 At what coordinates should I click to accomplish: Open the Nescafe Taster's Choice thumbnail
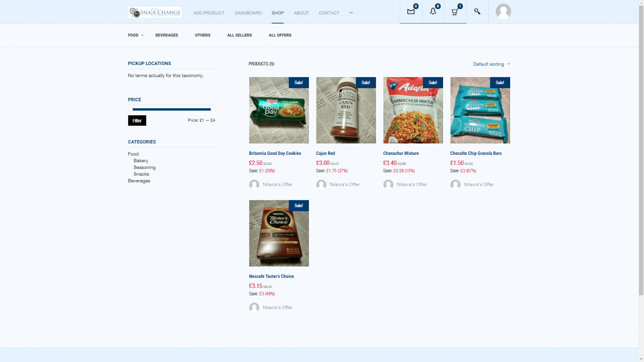click(x=279, y=233)
